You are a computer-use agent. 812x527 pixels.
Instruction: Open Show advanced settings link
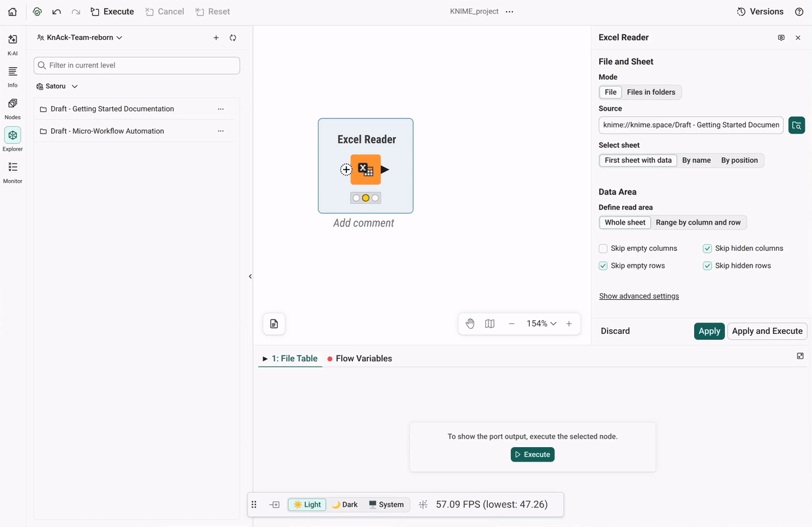pyautogui.click(x=639, y=297)
